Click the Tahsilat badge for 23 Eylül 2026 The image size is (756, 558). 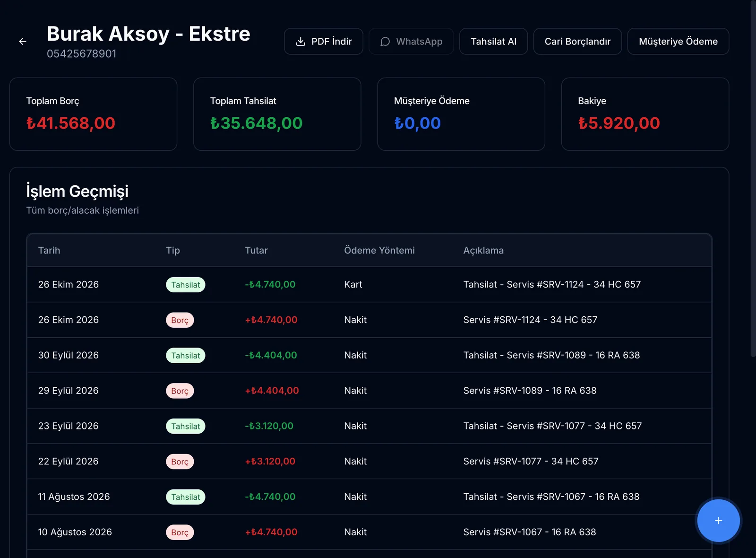point(186,426)
